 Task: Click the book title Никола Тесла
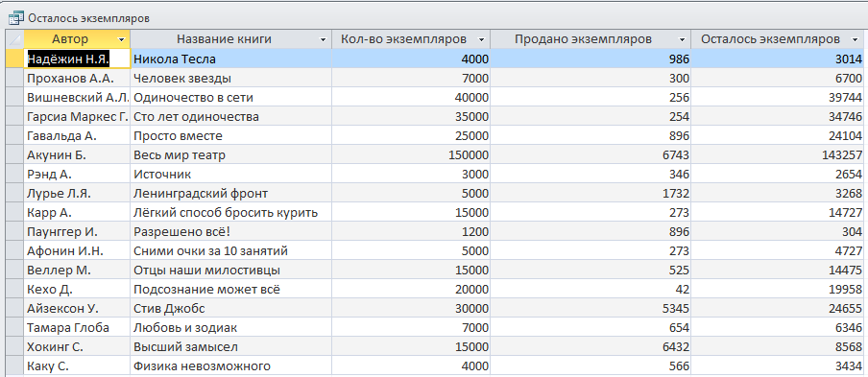tap(175, 59)
